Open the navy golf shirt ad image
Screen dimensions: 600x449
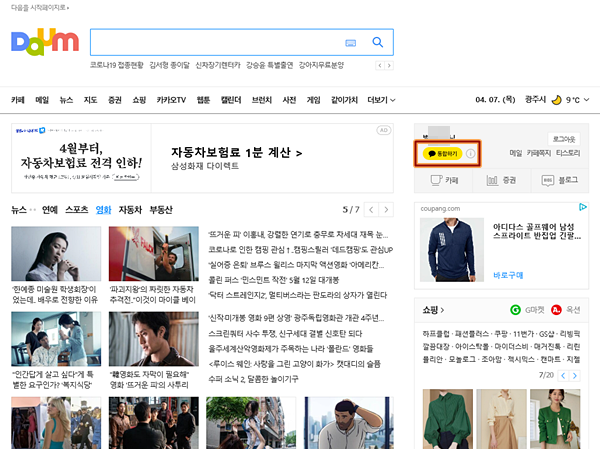(452, 250)
